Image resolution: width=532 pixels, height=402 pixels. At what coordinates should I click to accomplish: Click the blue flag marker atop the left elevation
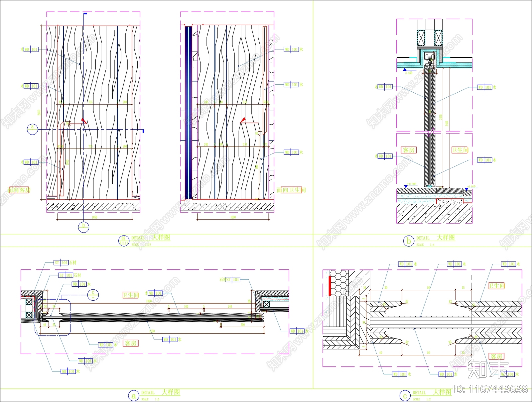point(85,14)
